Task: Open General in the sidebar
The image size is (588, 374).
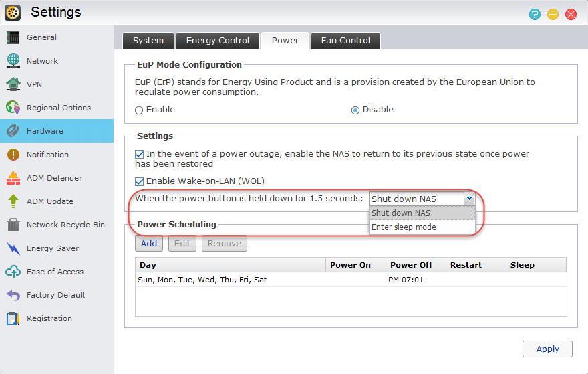Action: (41, 37)
